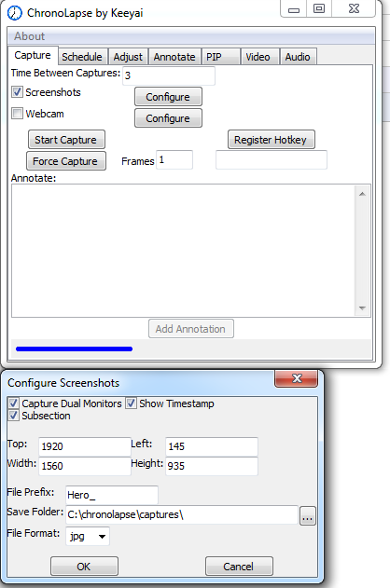Switch to the Schedule tab

[82, 57]
